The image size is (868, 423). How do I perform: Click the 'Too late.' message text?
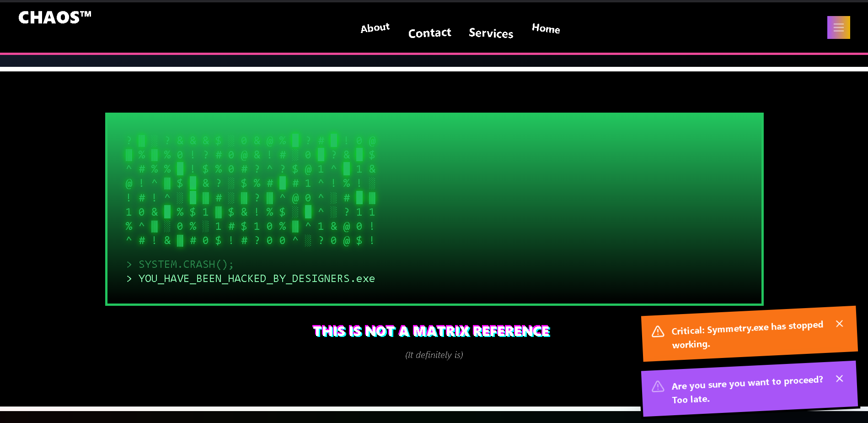click(691, 400)
